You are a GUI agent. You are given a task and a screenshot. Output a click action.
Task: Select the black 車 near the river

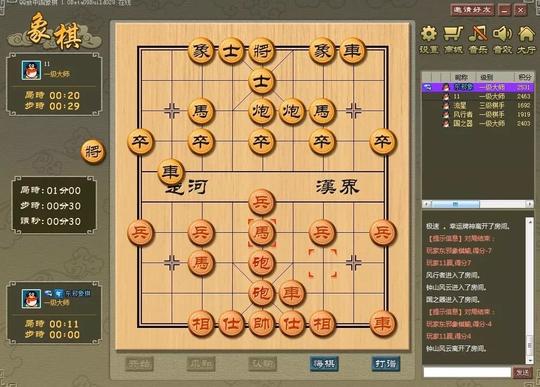coord(171,171)
